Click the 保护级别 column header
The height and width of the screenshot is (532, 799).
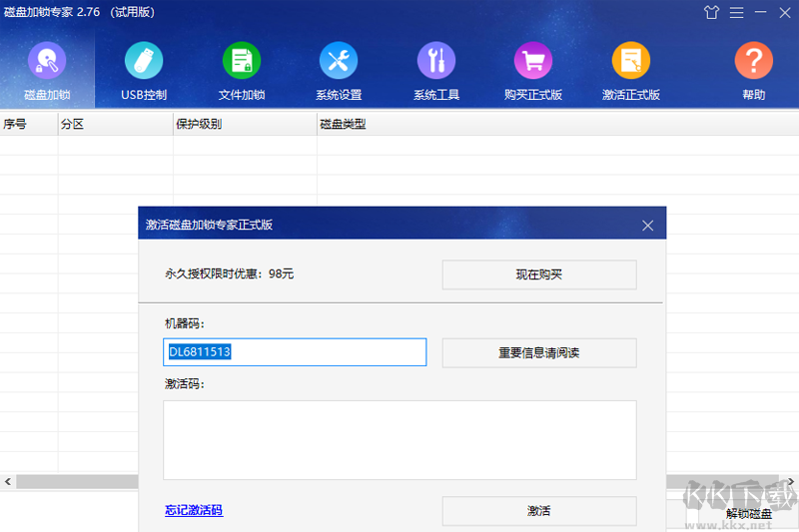click(x=245, y=125)
